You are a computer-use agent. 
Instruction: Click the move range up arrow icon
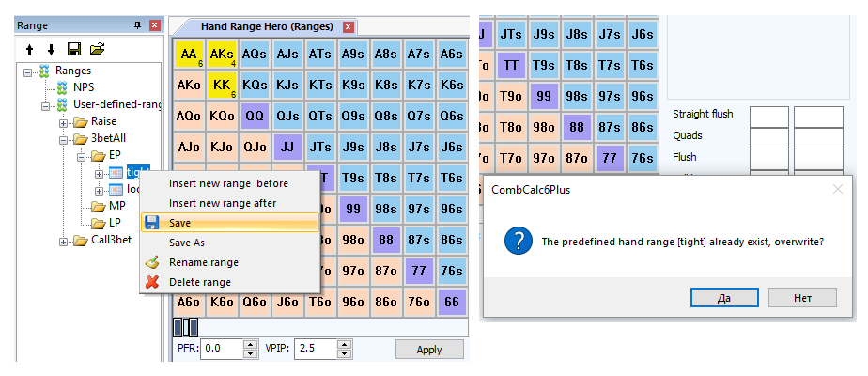[x=30, y=49]
